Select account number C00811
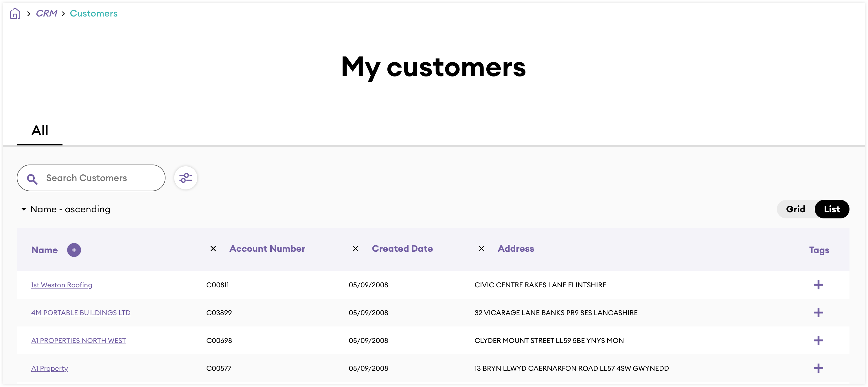Viewport: 868px width, 387px height. (218, 285)
